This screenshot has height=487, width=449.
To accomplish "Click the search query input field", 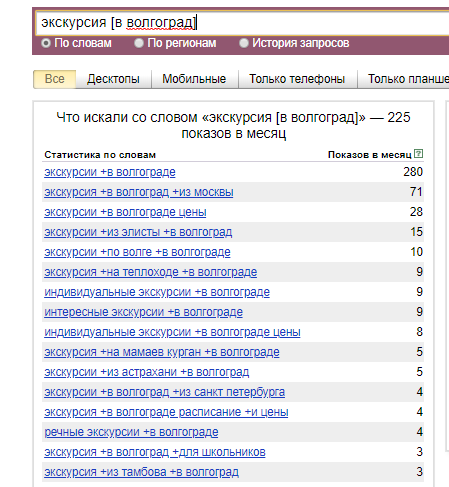I will click(x=242, y=23).
